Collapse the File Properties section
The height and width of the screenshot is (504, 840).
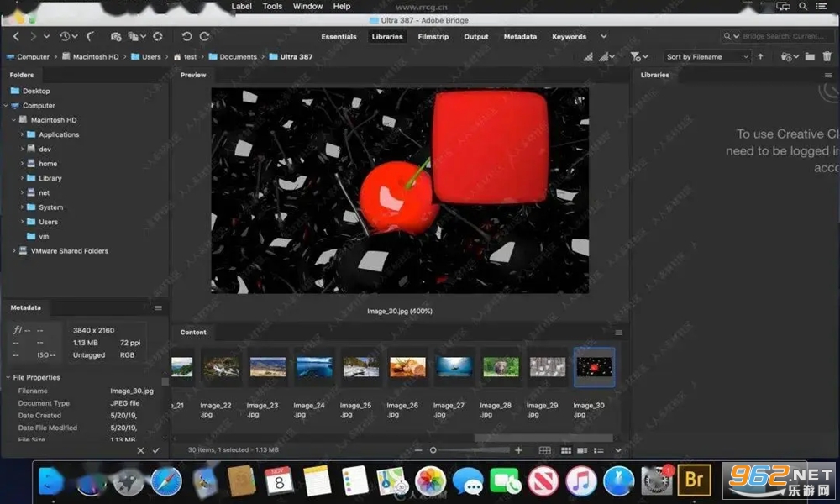[8, 377]
